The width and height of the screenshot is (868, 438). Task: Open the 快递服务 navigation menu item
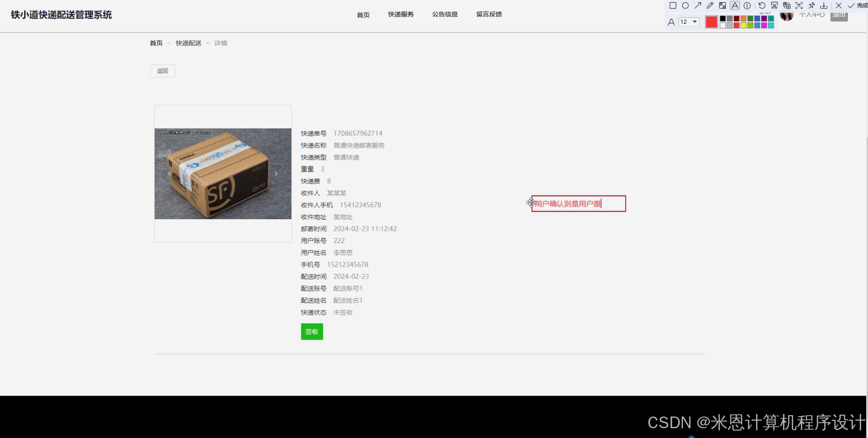pos(401,14)
